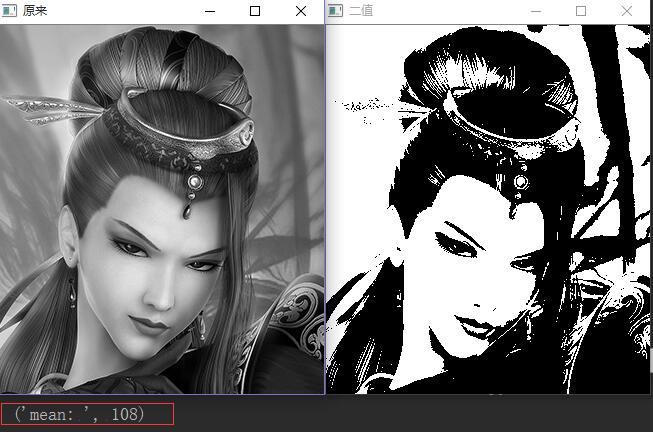Minimize the 二值 window

coord(536,11)
